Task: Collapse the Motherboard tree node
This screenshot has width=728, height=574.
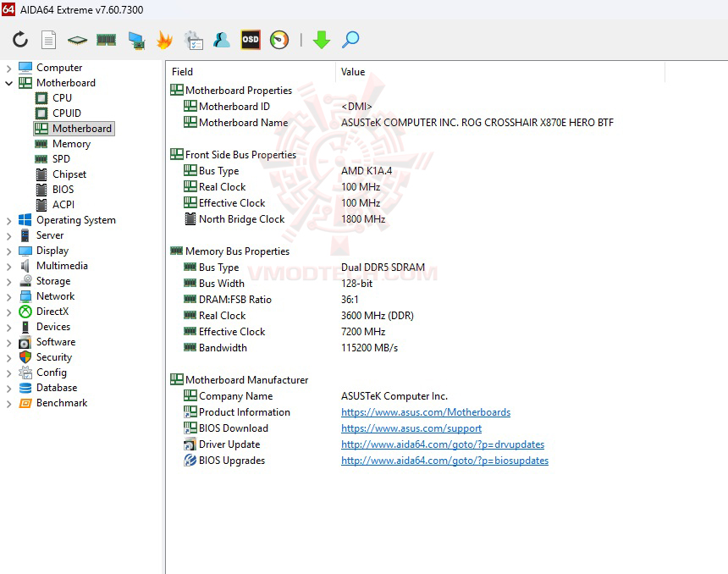Action: point(8,83)
